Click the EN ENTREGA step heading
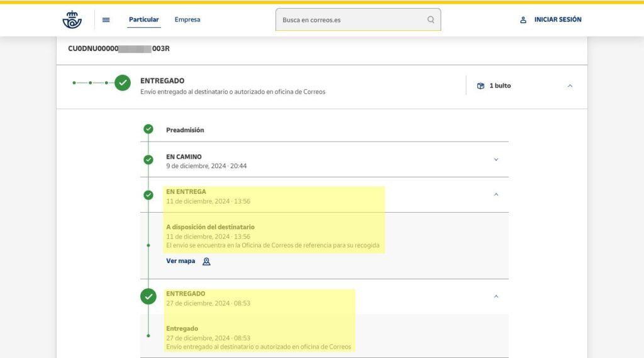644x358 pixels. (186, 191)
